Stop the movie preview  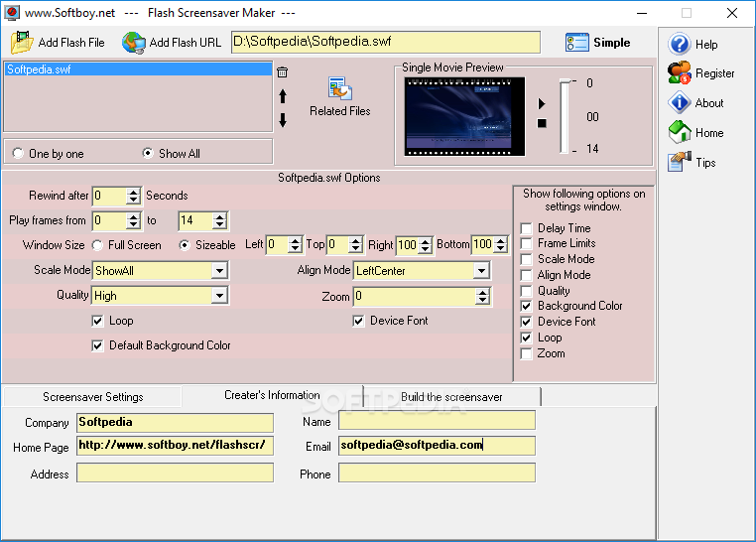pyautogui.click(x=542, y=123)
